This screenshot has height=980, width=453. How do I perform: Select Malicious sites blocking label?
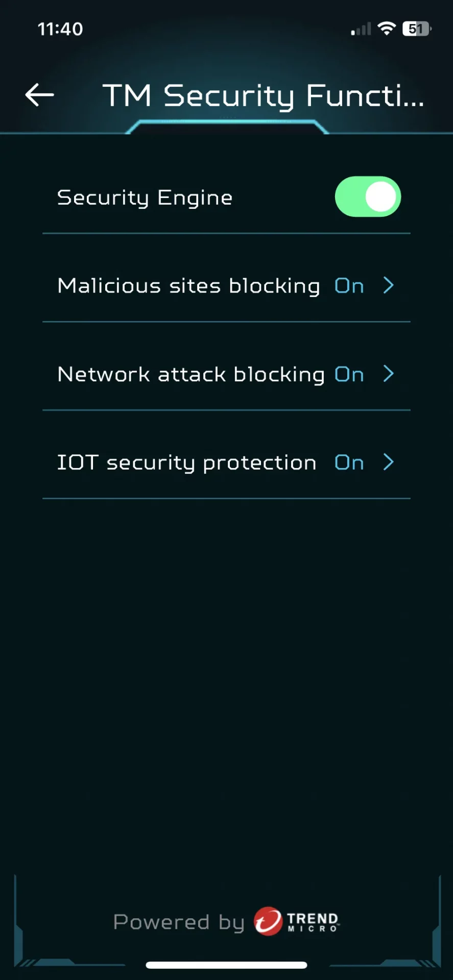(188, 286)
